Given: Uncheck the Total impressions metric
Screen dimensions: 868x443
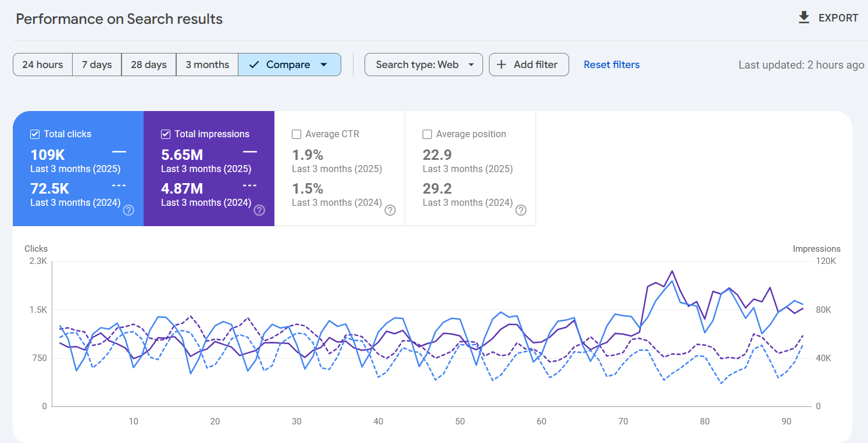Looking at the screenshot, I should (x=166, y=134).
